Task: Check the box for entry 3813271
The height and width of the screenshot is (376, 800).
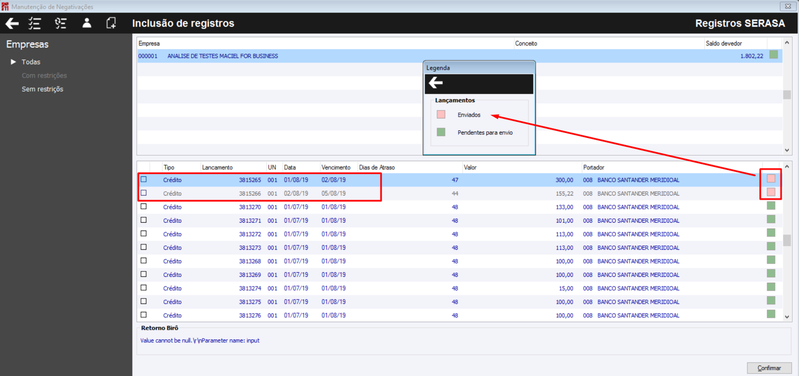Action: (143, 220)
